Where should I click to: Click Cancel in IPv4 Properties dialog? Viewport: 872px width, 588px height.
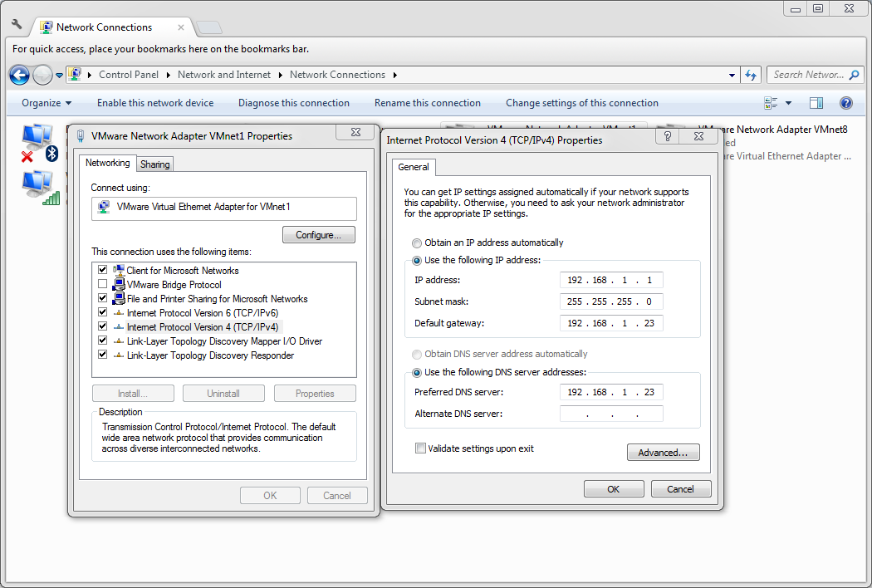(681, 489)
